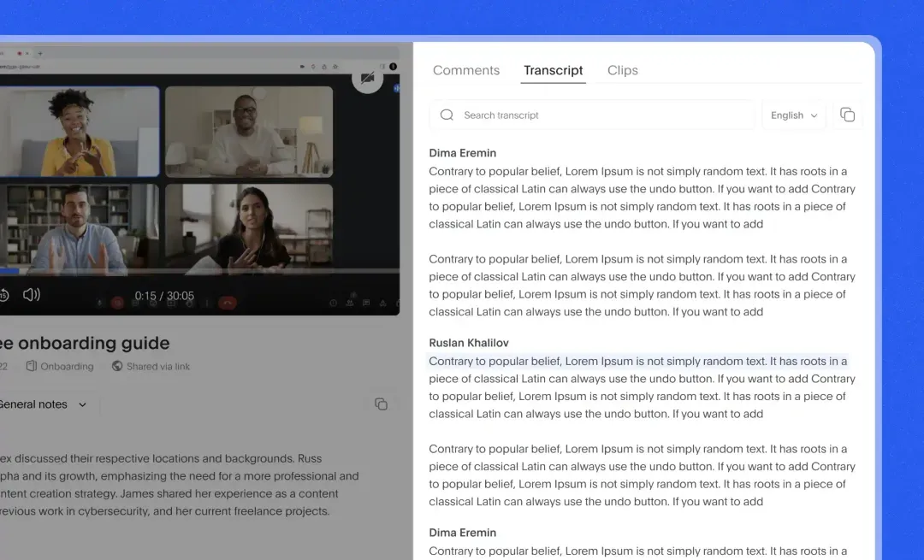Rewind 15 seconds in the video
The image size is (924, 560).
(3, 295)
